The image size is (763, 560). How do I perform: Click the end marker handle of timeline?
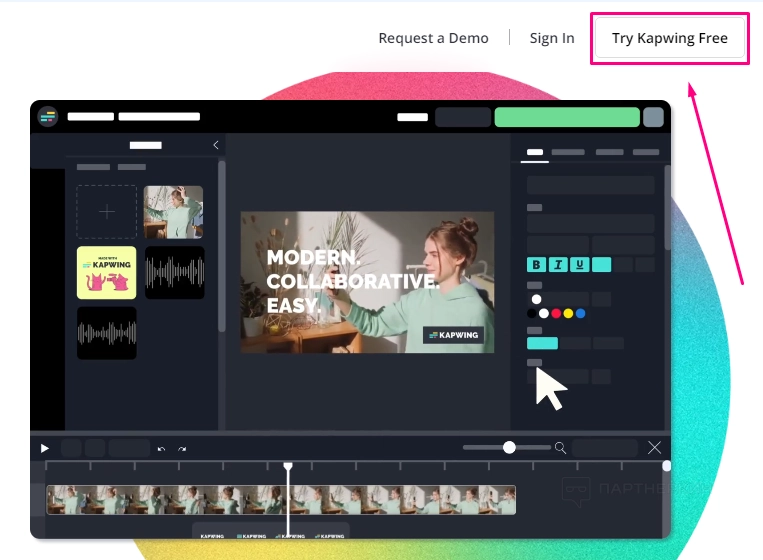[667, 466]
